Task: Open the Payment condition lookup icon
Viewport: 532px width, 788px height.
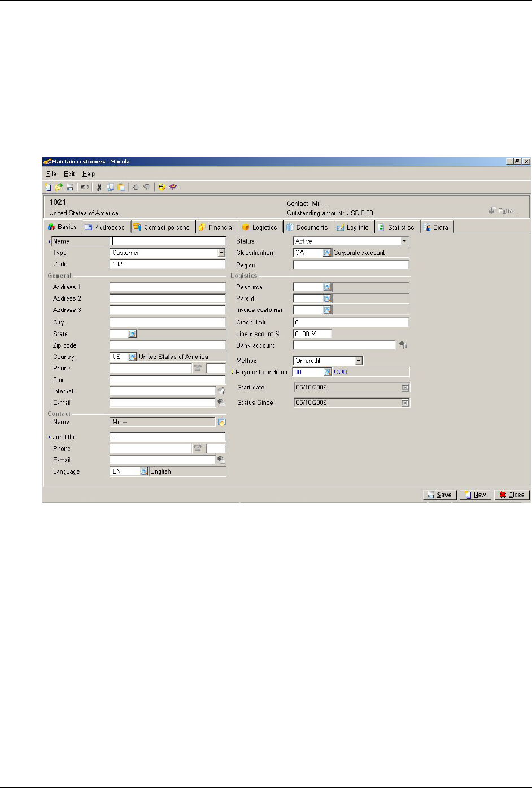Action: coord(327,372)
